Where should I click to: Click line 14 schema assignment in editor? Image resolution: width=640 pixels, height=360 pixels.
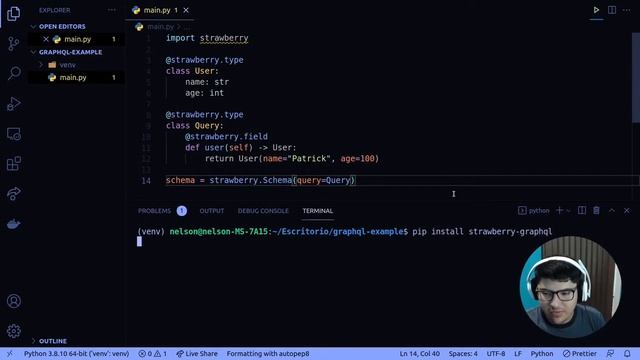pyautogui.click(x=261, y=180)
